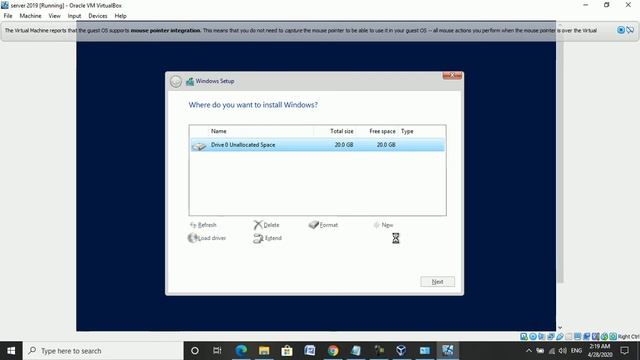Click the audio status icon in VirtualBox
640x360 pixels.
tap(542, 336)
